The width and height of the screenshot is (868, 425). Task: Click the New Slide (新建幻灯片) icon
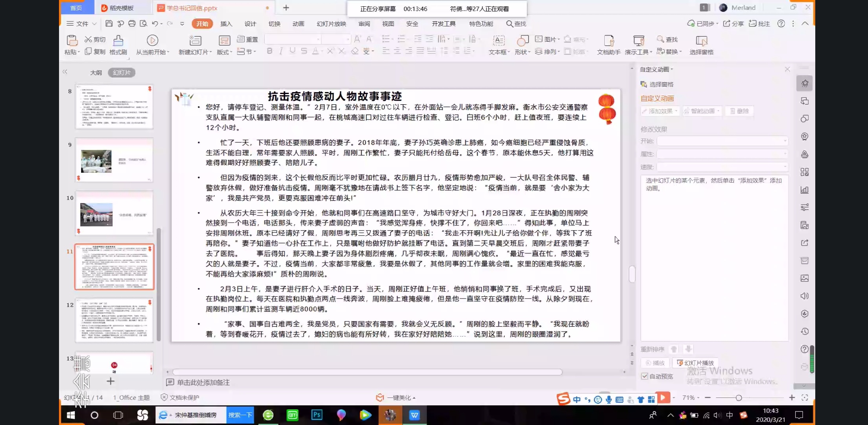click(x=195, y=41)
